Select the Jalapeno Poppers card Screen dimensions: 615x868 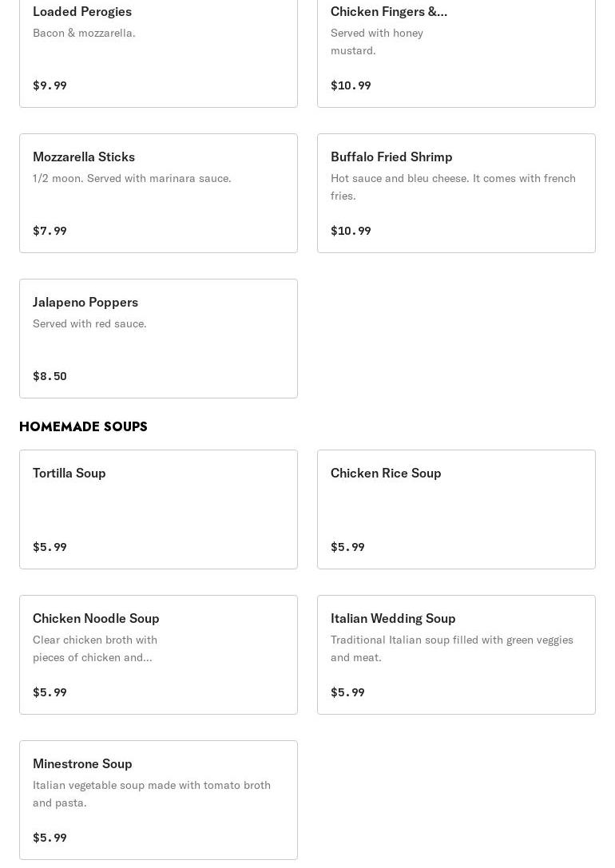(85, 302)
